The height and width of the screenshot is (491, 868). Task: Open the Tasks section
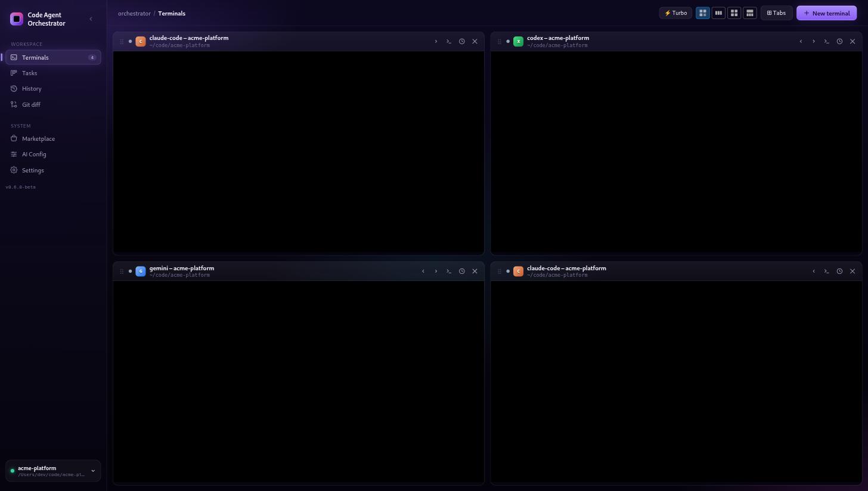point(53,73)
